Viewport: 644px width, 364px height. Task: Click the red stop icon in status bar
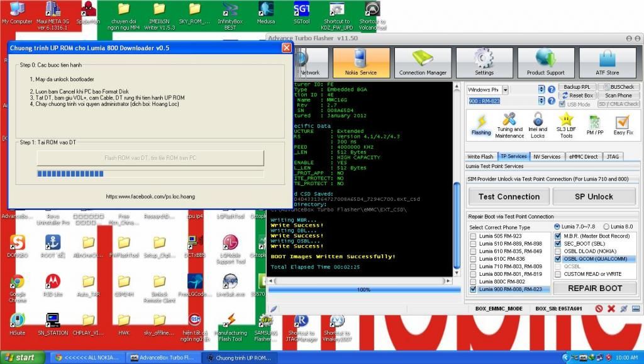point(599,309)
